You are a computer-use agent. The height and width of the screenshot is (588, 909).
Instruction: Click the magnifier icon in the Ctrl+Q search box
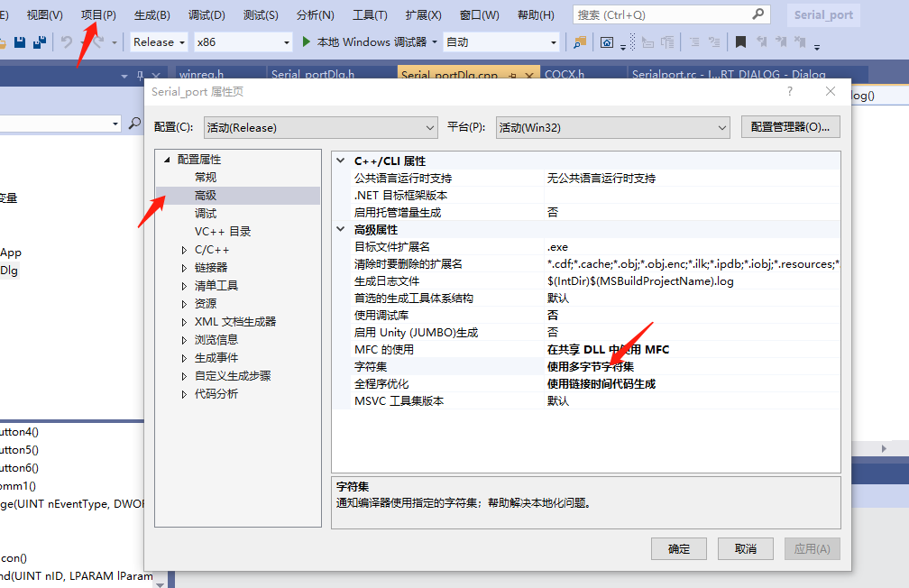[x=757, y=14]
